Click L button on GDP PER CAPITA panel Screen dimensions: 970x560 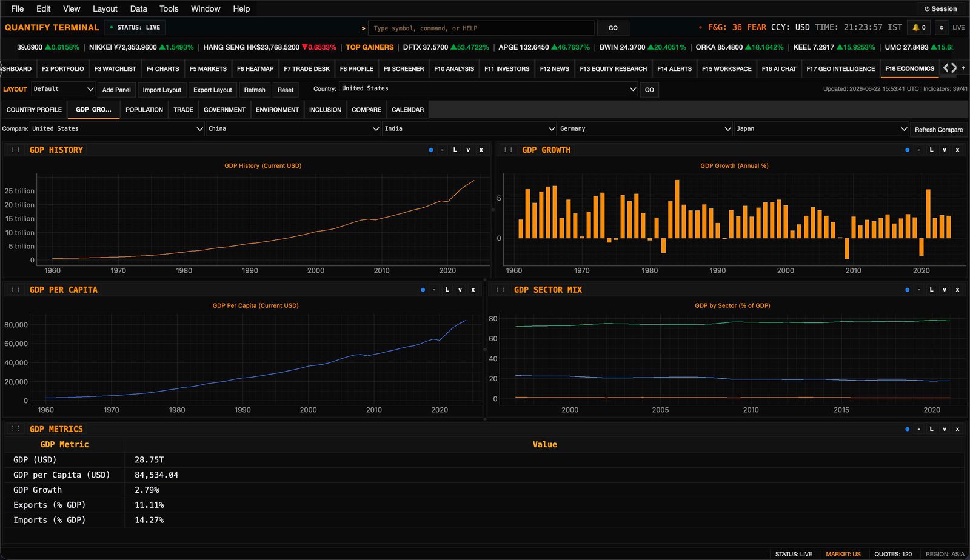click(447, 290)
